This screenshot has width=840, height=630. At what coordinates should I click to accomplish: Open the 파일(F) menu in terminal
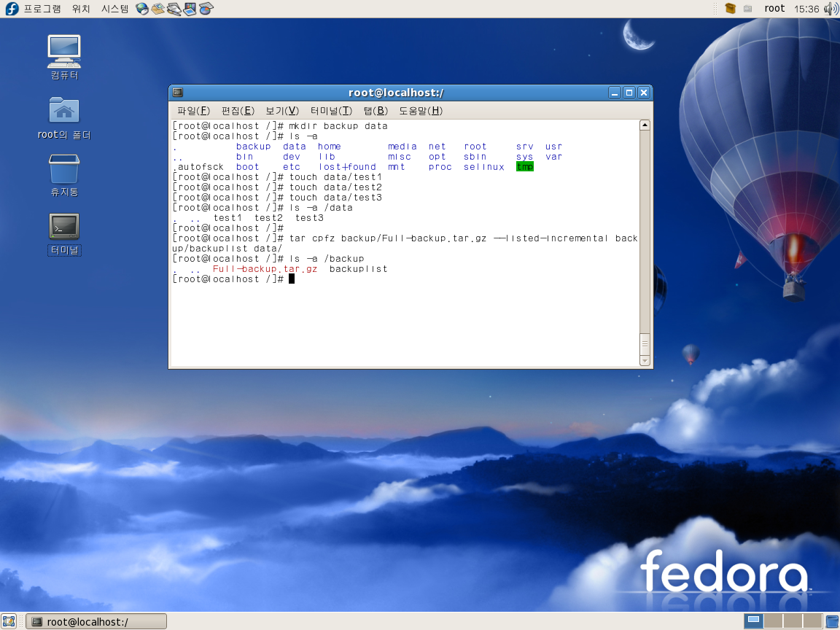(x=193, y=111)
